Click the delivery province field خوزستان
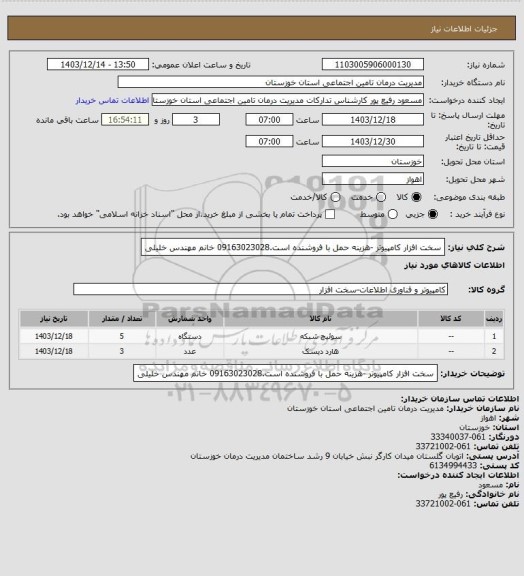This screenshot has width=524, height=576. 373,161
